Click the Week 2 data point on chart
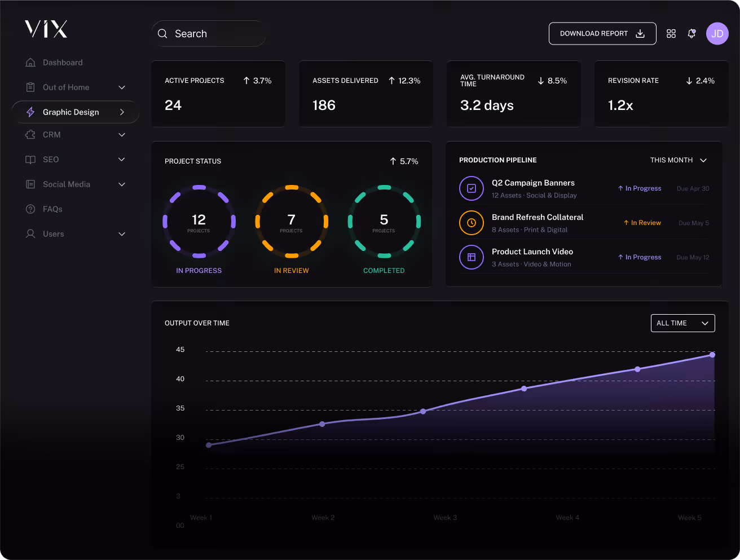 coord(322,424)
